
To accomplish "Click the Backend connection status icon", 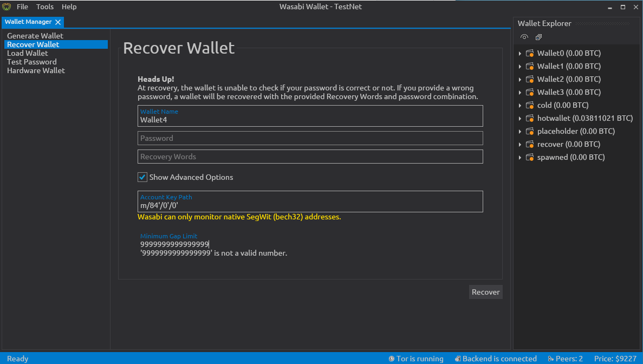I will tap(458, 359).
